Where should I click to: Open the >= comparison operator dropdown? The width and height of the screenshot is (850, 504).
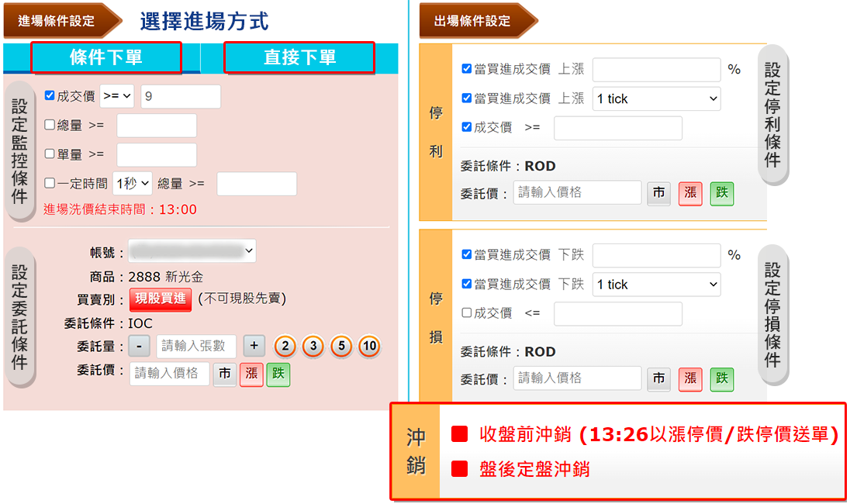117,96
